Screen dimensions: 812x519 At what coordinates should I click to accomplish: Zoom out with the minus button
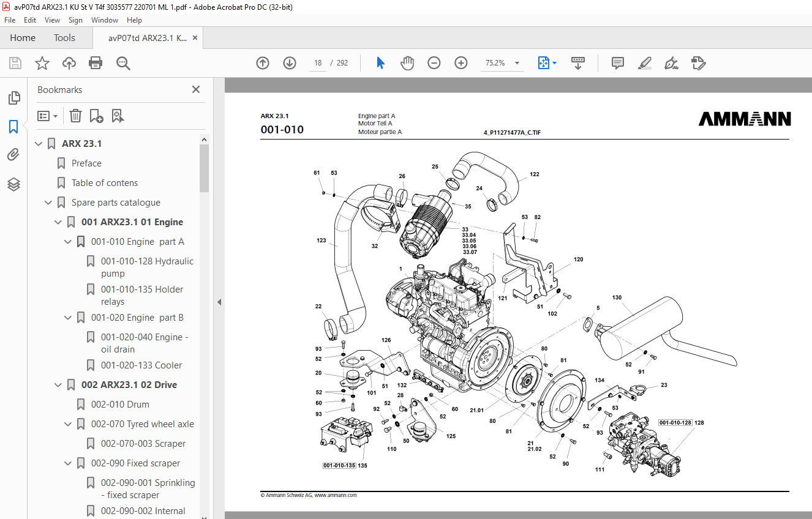pyautogui.click(x=434, y=63)
